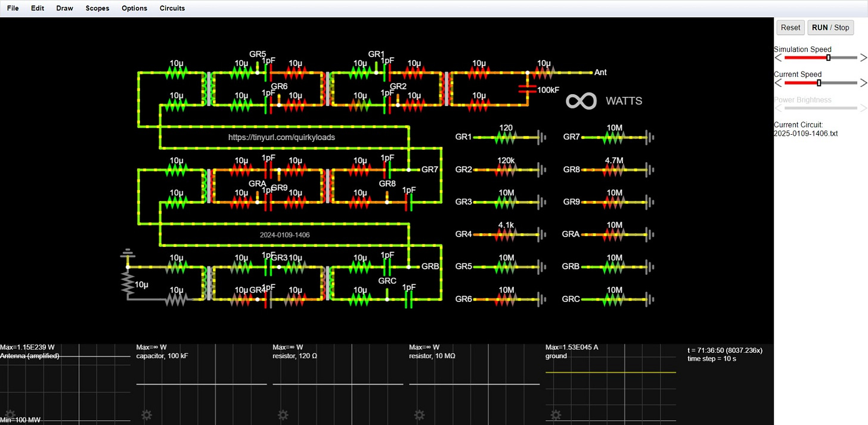Adjust the Current Speed slider handle
The image size is (868, 425).
point(819,83)
